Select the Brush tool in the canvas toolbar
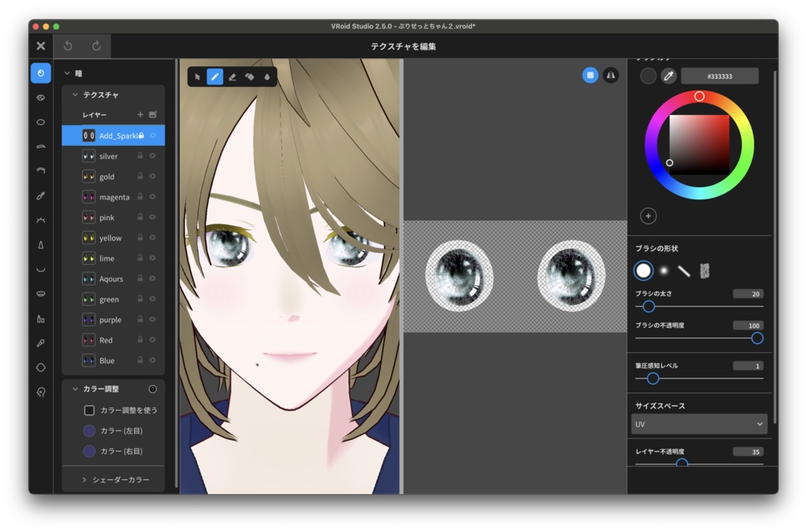This screenshot has height=532, width=807. 215,77
